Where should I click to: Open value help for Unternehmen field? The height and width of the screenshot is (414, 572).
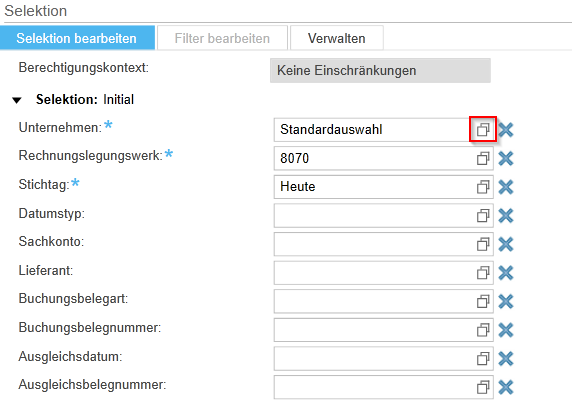483,129
